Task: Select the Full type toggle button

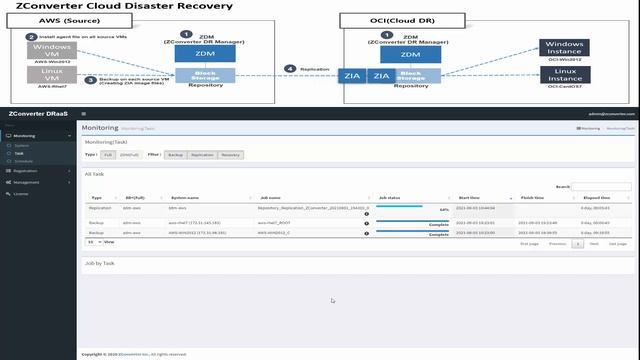Action: pos(108,155)
